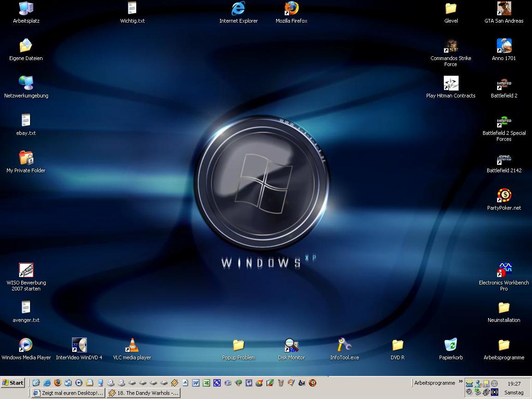
Task: Click the PartyPoker chip quick launch icon
Action: [x=313, y=383]
